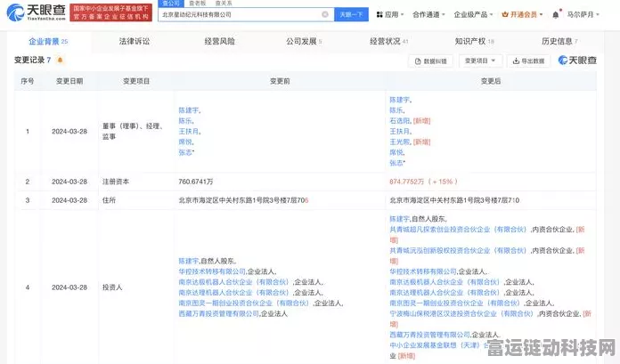The width and height of the screenshot is (620, 364).
Task: Click the address ending 7层710
Action: (x=454, y=200)
